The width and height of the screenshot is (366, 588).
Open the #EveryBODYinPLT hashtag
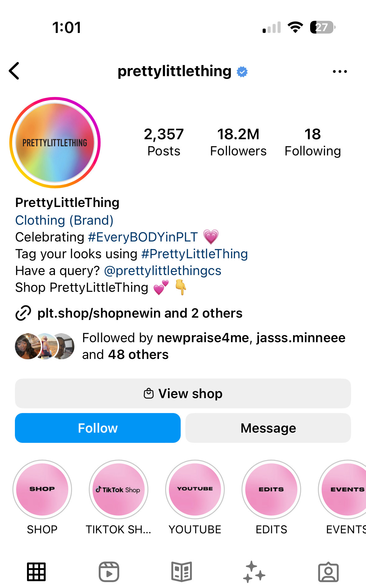[143, 237]
